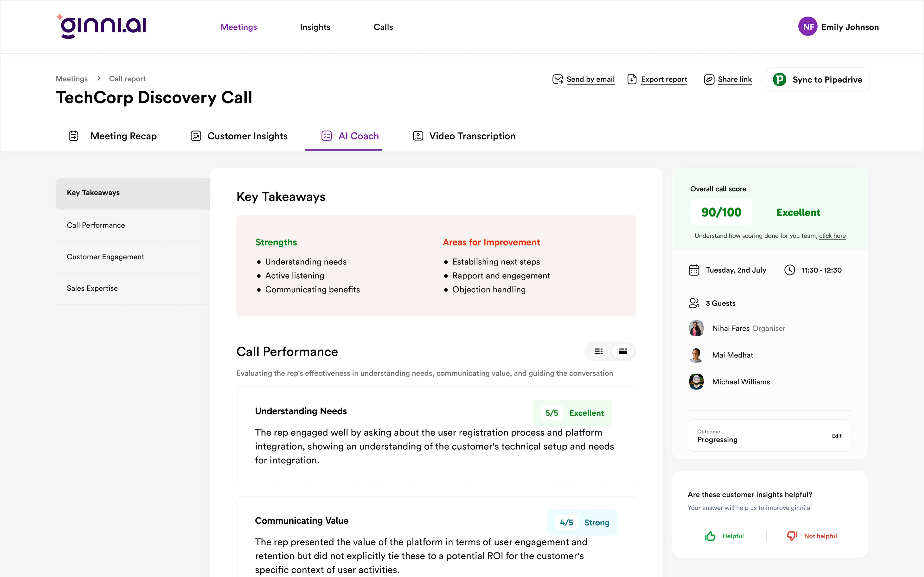Switch Call Performance to card view
The height and width of the screenshot is (577, 924).
click(x=623, y=351)
